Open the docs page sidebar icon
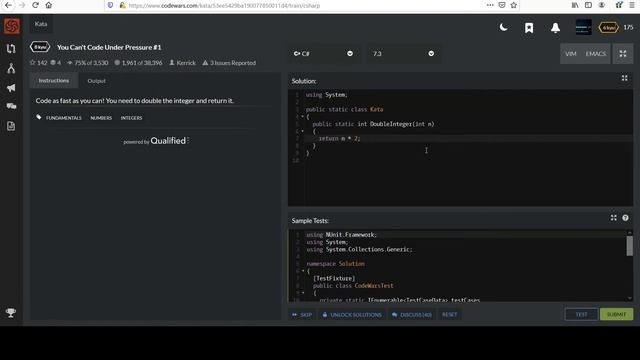 11,126
